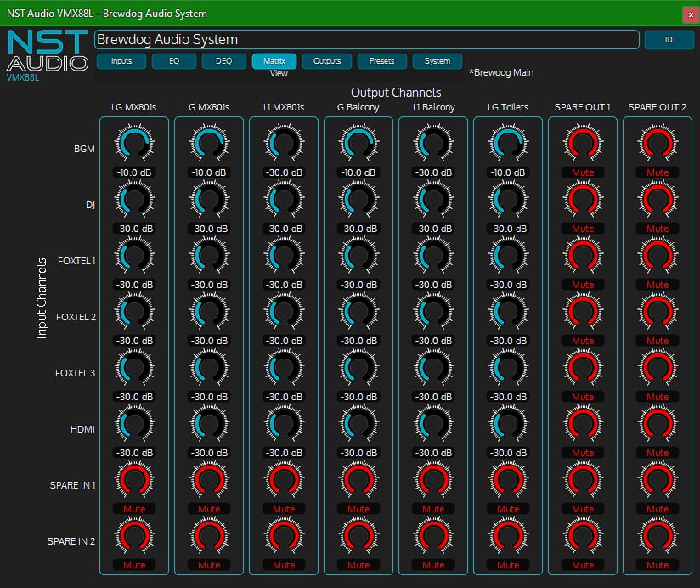The height and width of the screenshot is (588, 700).
Task: Click the ID button
Action: point(669,40)
